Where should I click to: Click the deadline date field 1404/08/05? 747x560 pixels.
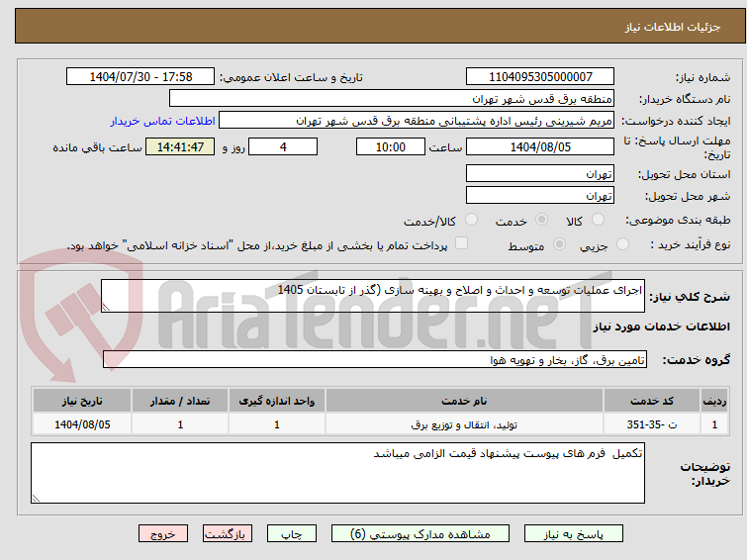540,146
